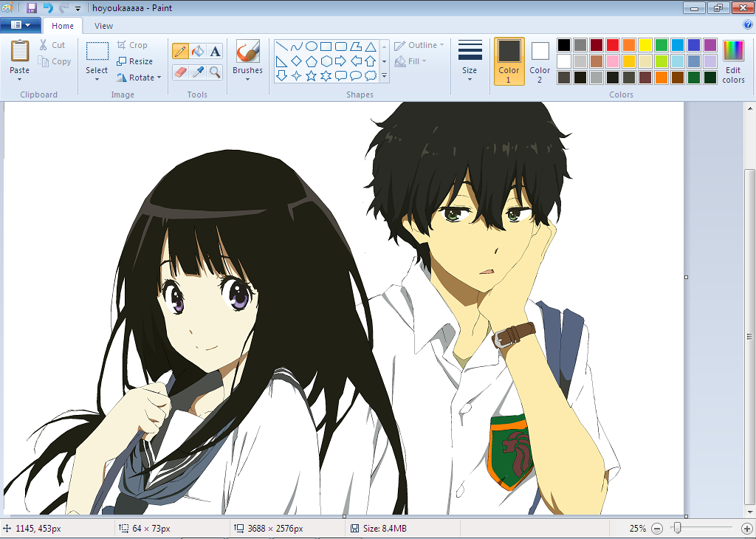Choose the Rounded rectangle shape

click(x=341, y=47)
